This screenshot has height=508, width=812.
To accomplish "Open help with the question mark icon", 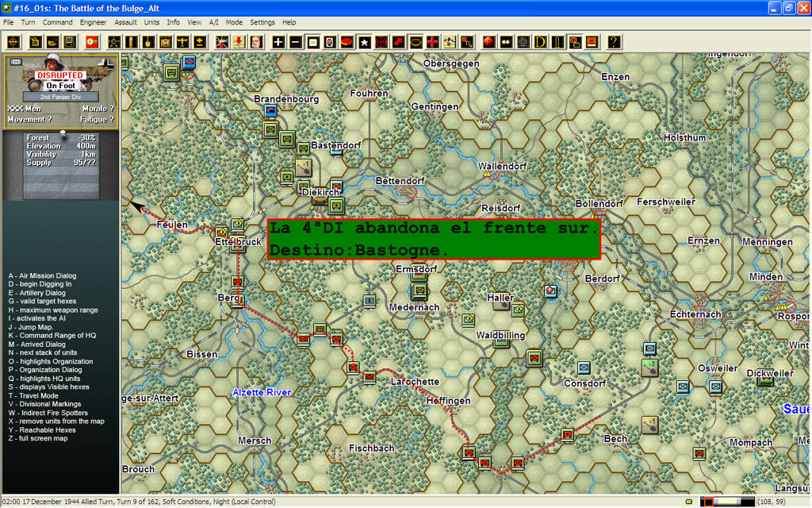I will [615, 42].
